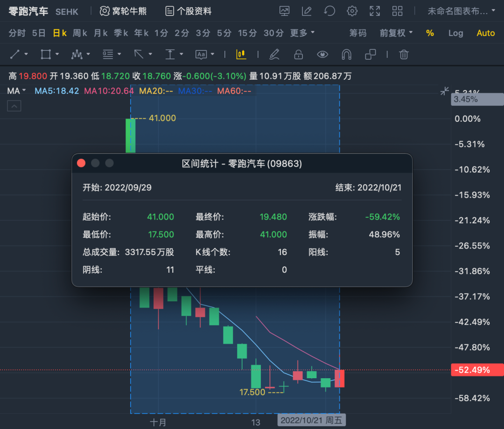Image resolution: width=504 pixels, height=429 pixels.
Task: Select the line drawing tool
Action: pyautogui.click(x=15, y=55)
